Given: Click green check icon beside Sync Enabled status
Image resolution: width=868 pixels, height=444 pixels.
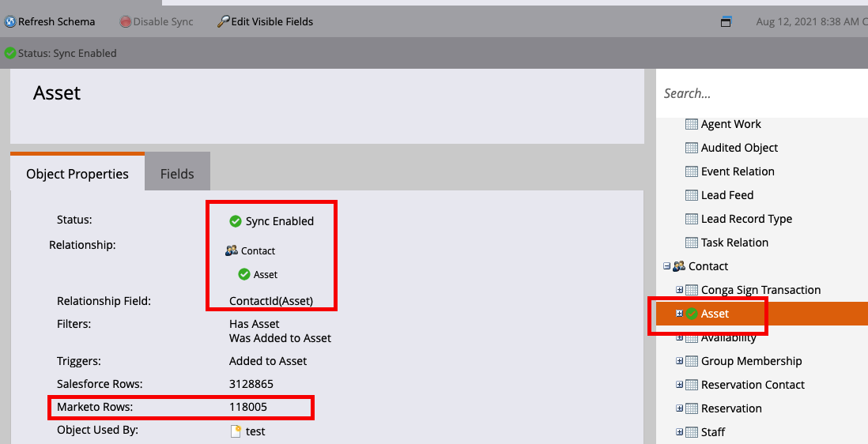Looking at the screenshot, I should tap(235, 221).
